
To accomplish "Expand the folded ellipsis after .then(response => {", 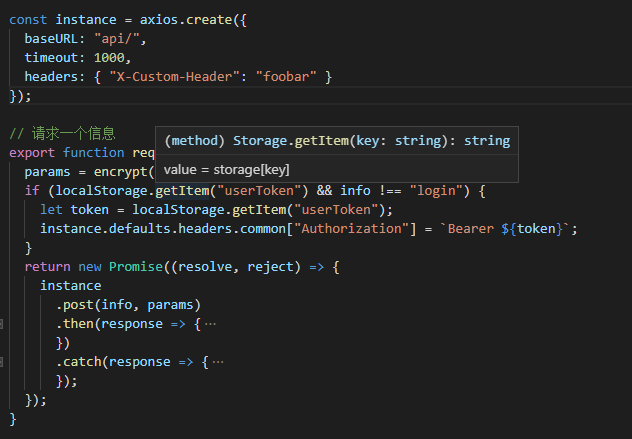I will click(210, 324).
